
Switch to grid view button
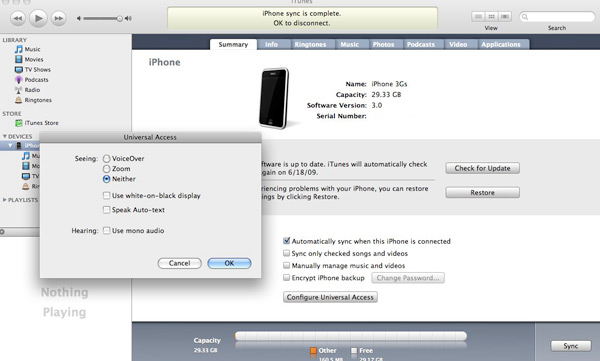point(492,16)
